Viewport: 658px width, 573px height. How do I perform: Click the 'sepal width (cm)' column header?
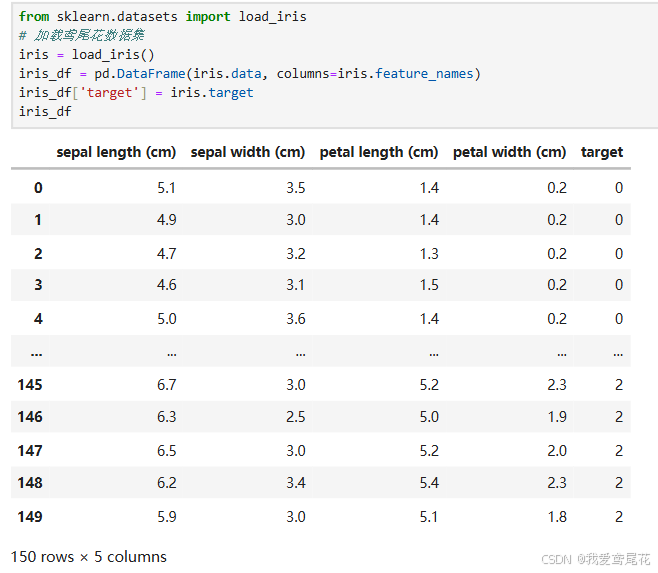pyautogui.click(x=248, y=152)
